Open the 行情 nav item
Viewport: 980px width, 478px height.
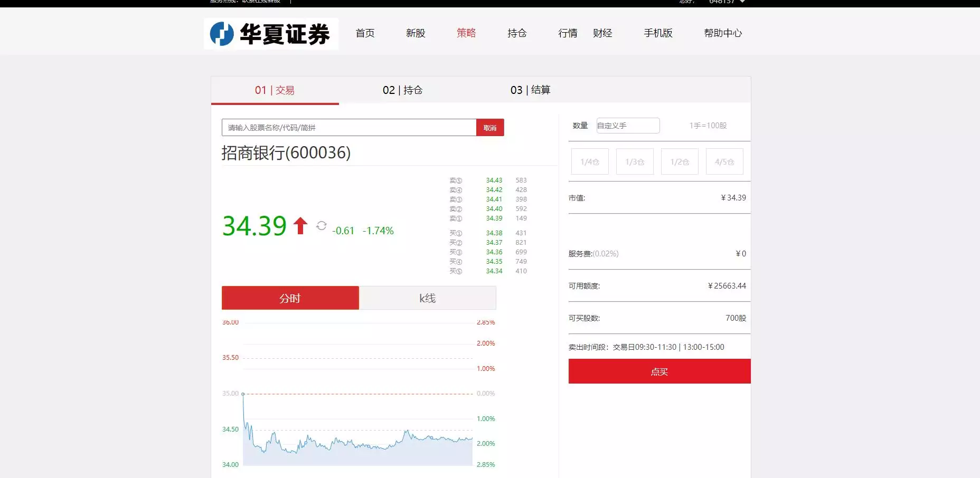(x=568, y=33)
